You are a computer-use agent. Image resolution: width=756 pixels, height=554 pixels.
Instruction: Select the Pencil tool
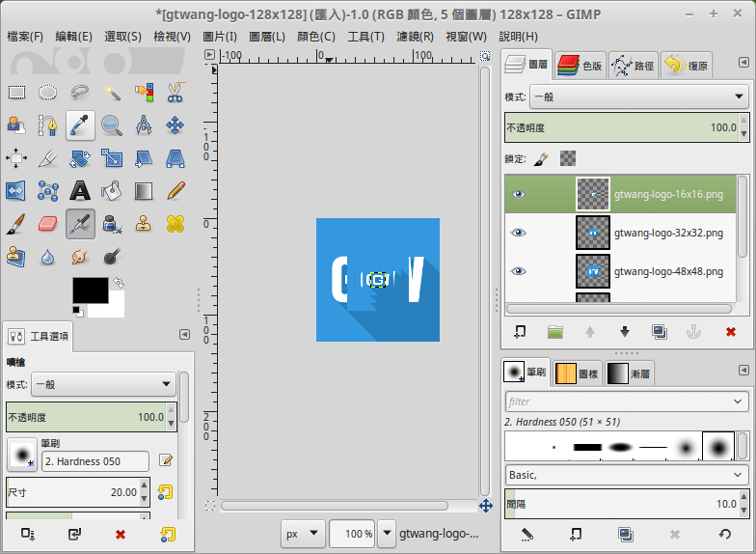pos(175,190)
